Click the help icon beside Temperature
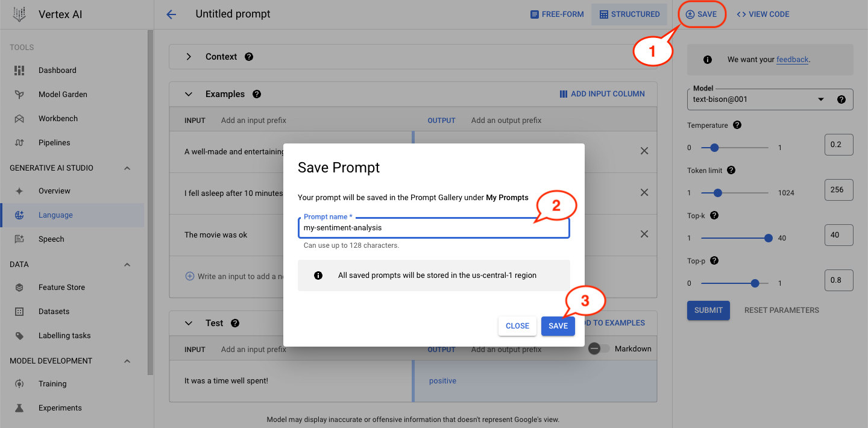The height and width of the screenshot is (428, 868). click(737, 125)
